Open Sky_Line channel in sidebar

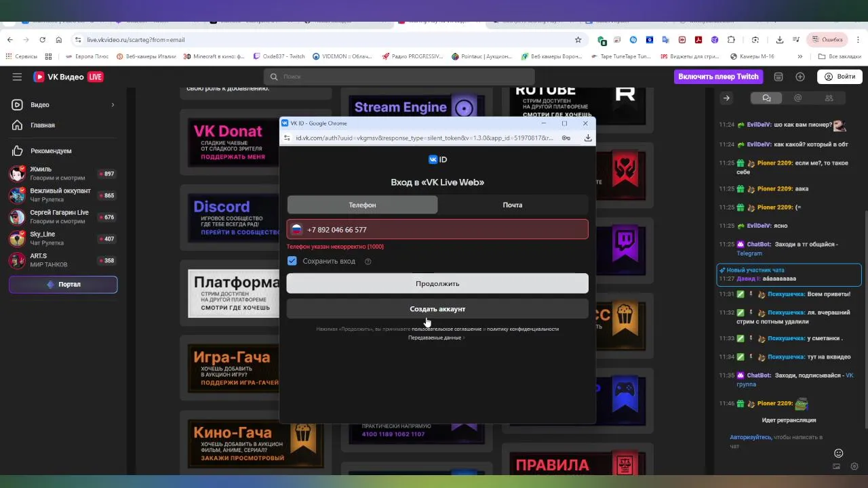click(63, 239)
